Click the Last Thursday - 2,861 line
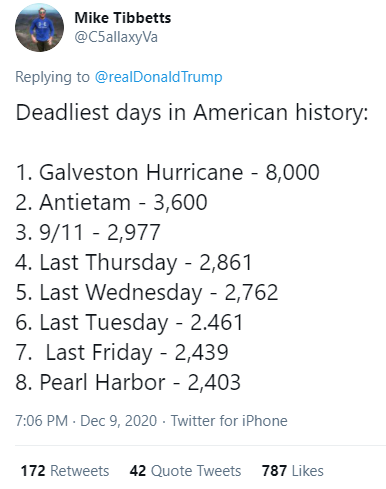The width and height of the screenshot is (386, 489). pyautogui.click(x=134, y=262)
